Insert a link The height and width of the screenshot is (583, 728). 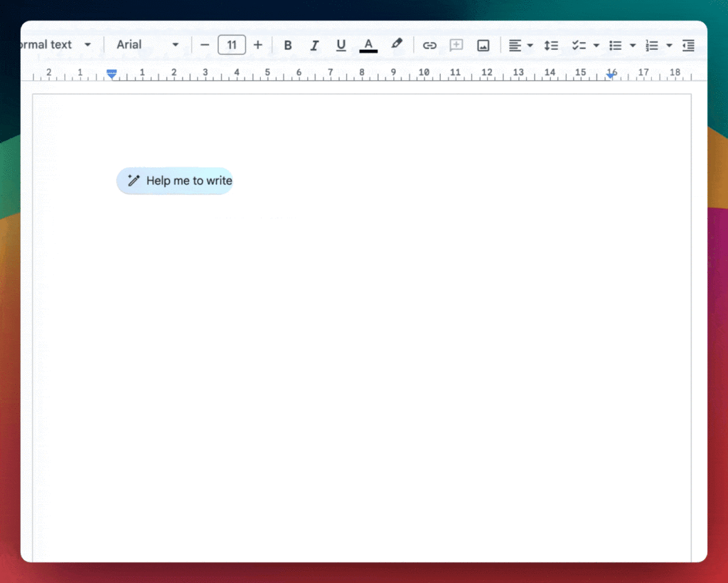(429, 45)
